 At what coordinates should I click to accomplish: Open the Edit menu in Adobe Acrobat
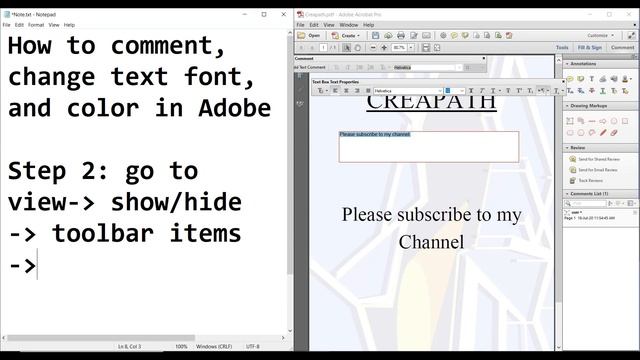[314, 25]
